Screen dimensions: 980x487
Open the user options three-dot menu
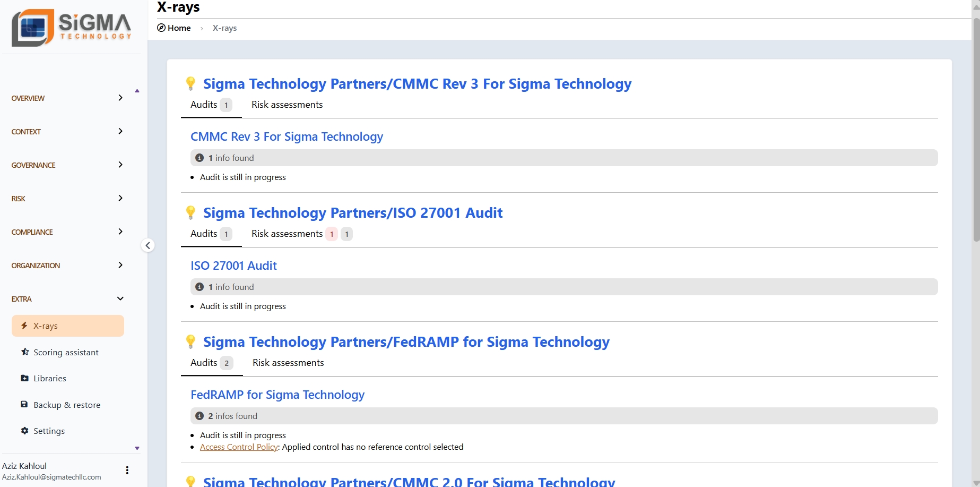point(127,470)
